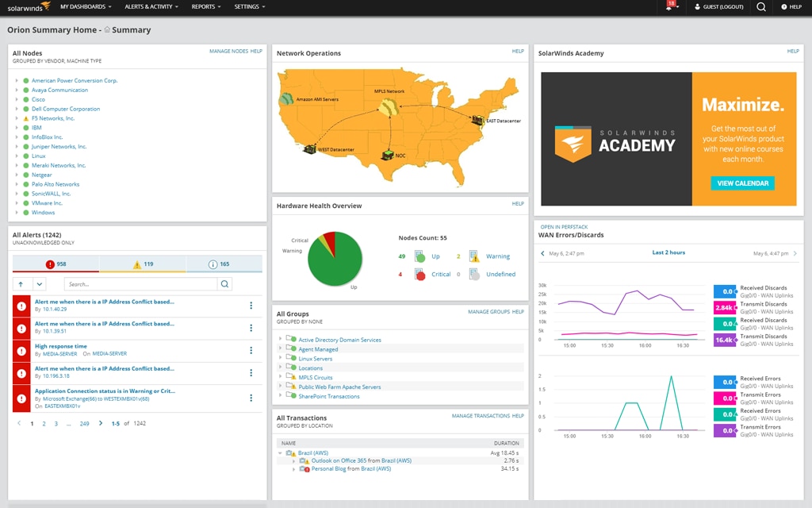Expand the Cisco node group
Screen dimensions: 812x508
17,99
